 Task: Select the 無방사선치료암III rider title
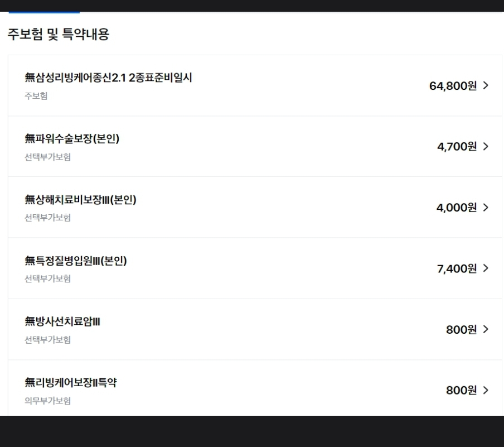[62, 321]
